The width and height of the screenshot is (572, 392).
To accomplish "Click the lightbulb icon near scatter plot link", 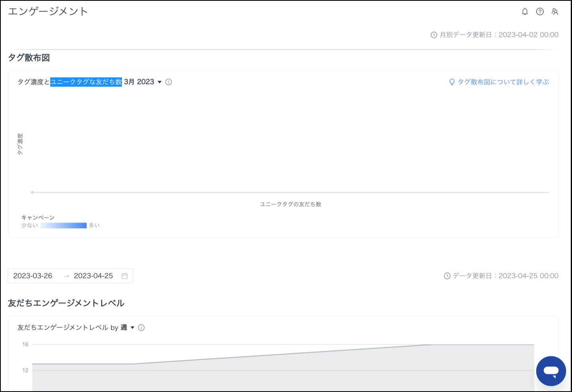I will point(452,82).
